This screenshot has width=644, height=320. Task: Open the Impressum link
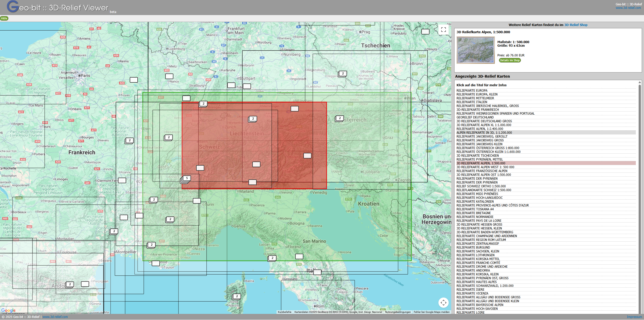634,317
